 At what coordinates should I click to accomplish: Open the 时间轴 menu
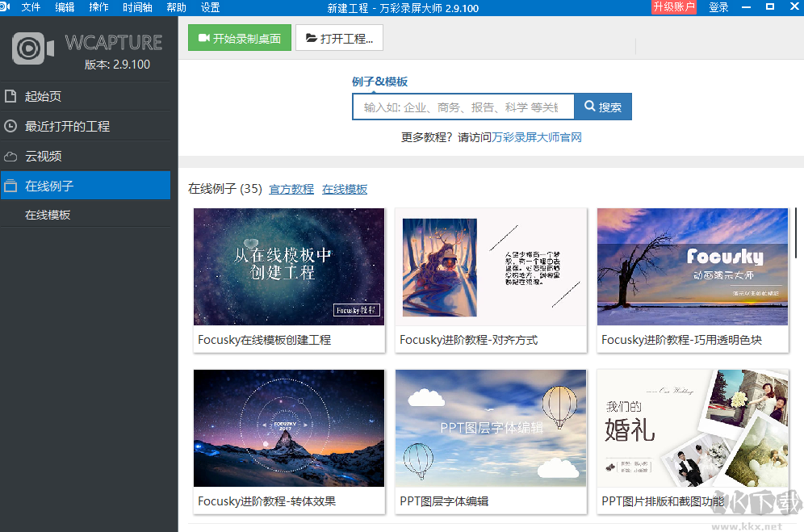136,7
